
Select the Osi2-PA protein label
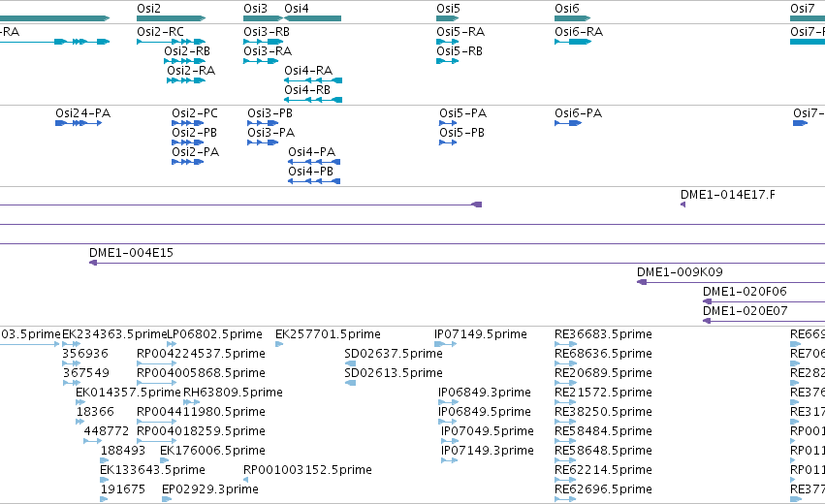click(195, 152)
